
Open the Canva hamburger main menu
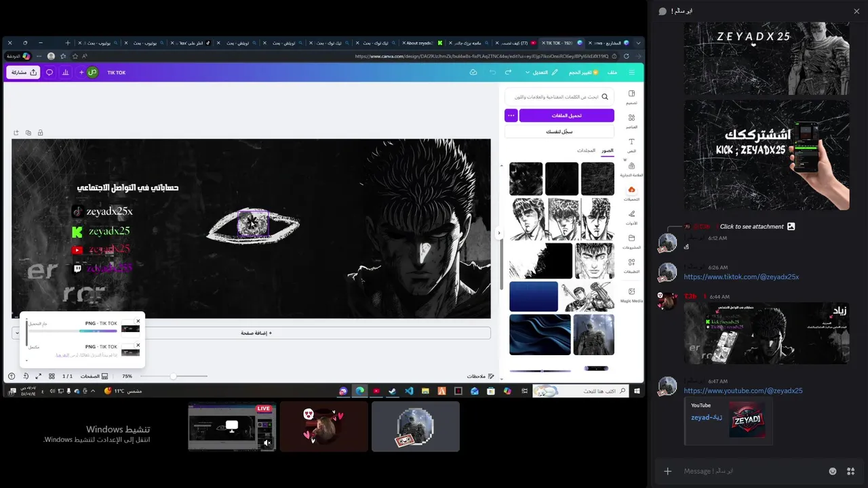632,72
